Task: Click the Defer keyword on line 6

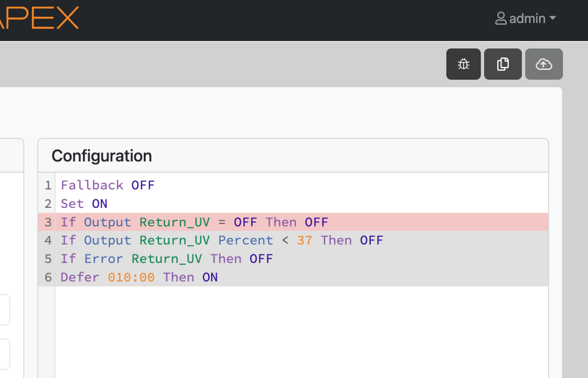Action: pyautogui.click(x=80, y=277)
